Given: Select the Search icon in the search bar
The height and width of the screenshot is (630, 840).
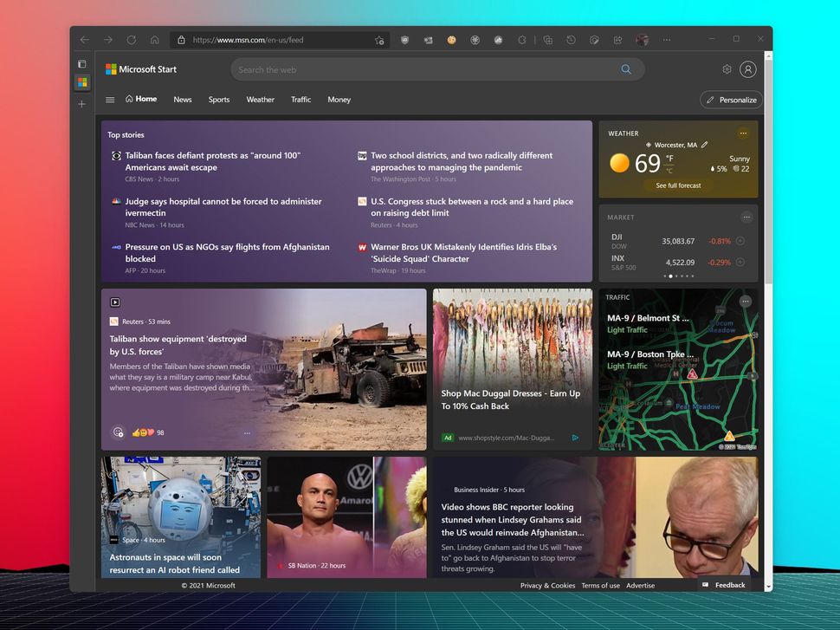Looking at the screenshot, I should tap(626, 69).
